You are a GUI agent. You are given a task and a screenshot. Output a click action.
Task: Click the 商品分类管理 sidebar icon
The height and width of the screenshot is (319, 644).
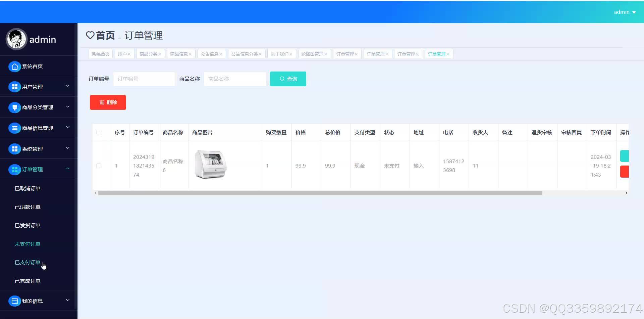(x=14, y=107)
